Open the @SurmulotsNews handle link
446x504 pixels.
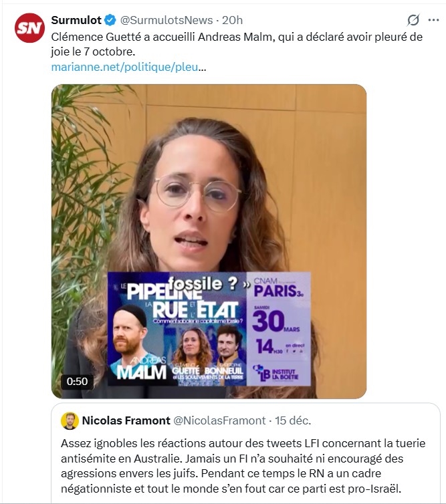(x=166, y=20)
